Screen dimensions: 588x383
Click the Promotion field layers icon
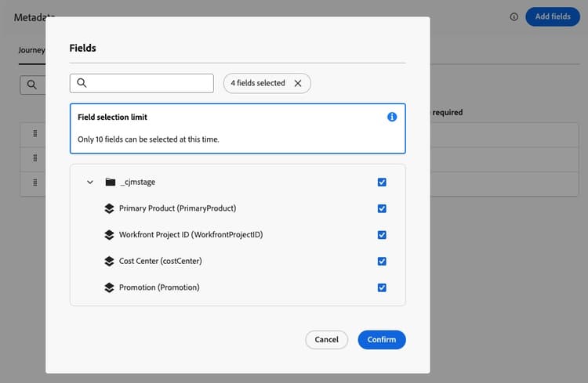(x=109, y=287)
